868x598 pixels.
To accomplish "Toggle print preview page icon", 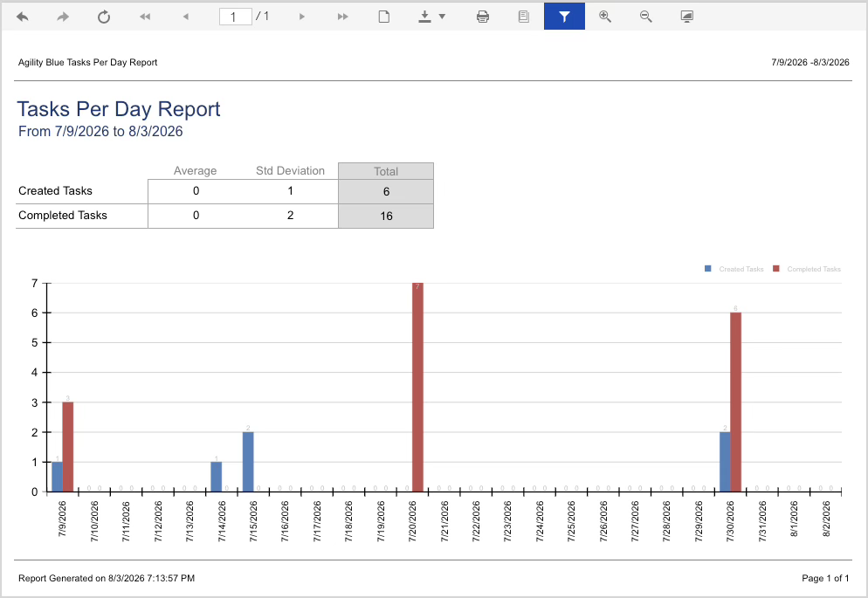I will [383, 17].
